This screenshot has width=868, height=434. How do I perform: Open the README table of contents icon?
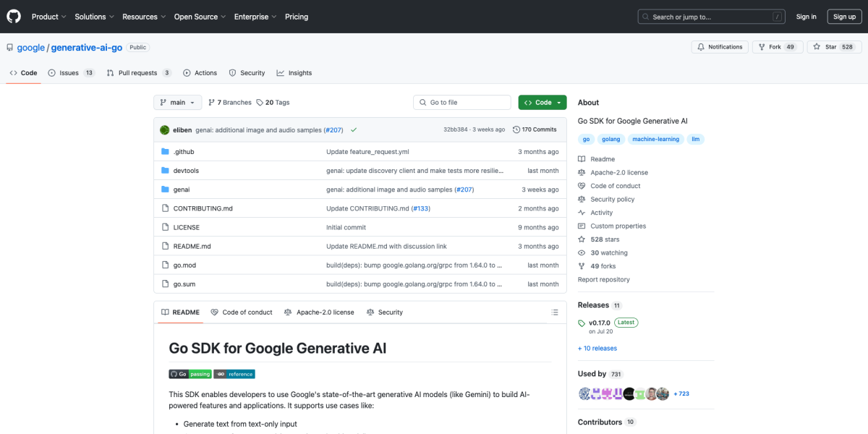pyautogui.click(x=555, y=312)
